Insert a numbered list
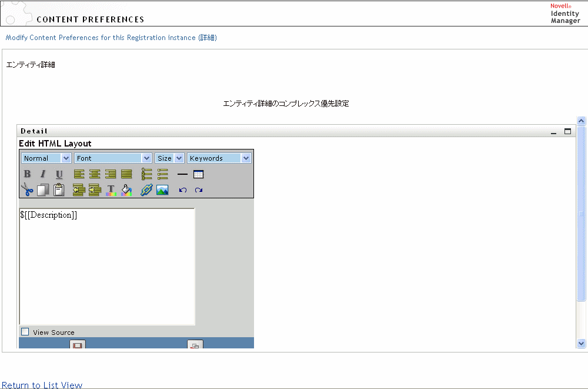The width and height of the screenshot is (588, 389). 146,174
